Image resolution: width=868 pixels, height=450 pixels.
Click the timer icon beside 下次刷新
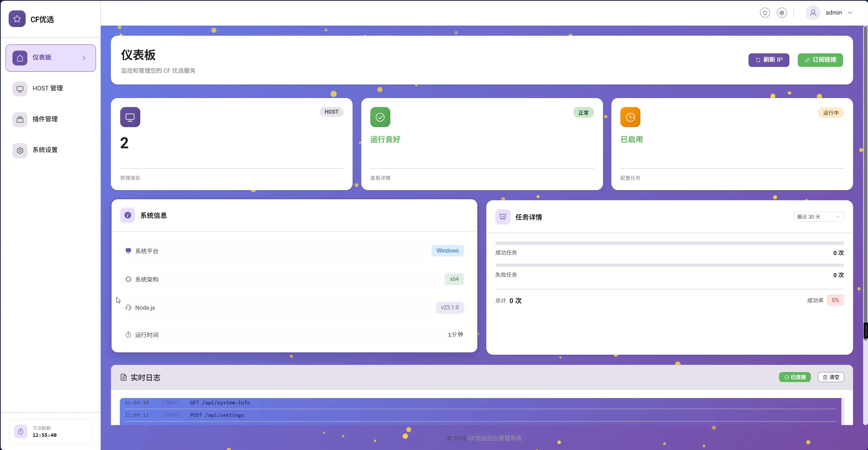[21, 432]
